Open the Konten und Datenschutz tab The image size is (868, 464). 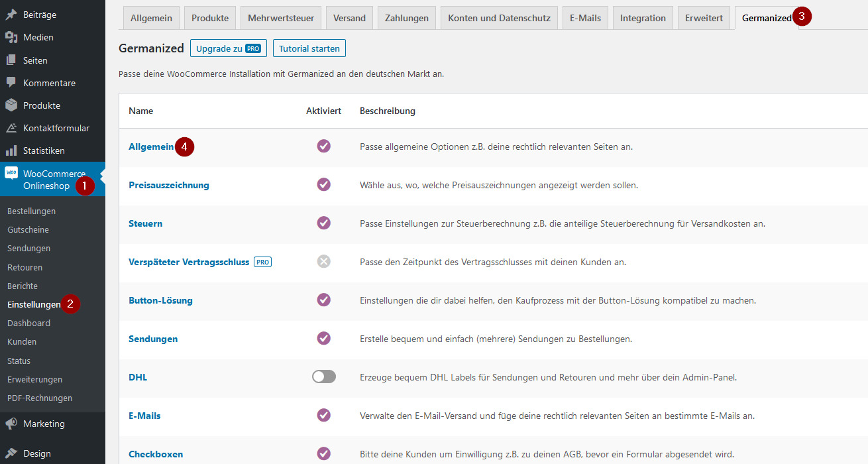coord(499,18)
